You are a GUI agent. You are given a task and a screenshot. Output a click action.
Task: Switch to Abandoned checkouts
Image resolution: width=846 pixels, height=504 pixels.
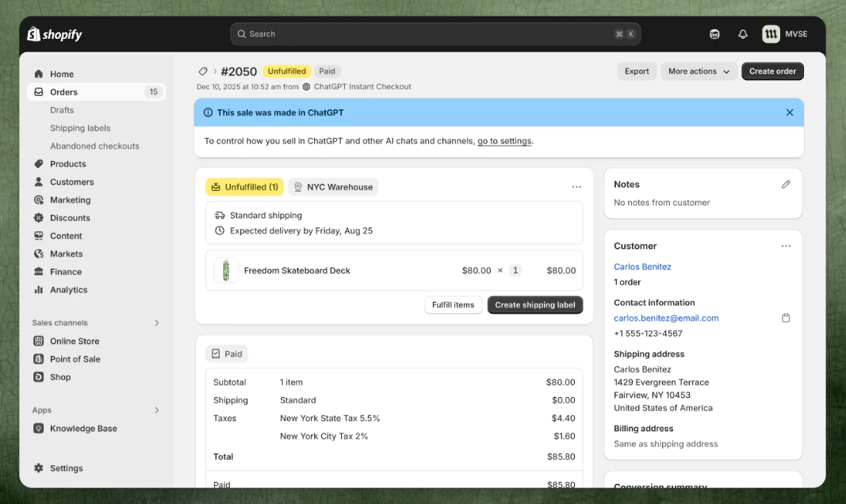tap(94, 146)
